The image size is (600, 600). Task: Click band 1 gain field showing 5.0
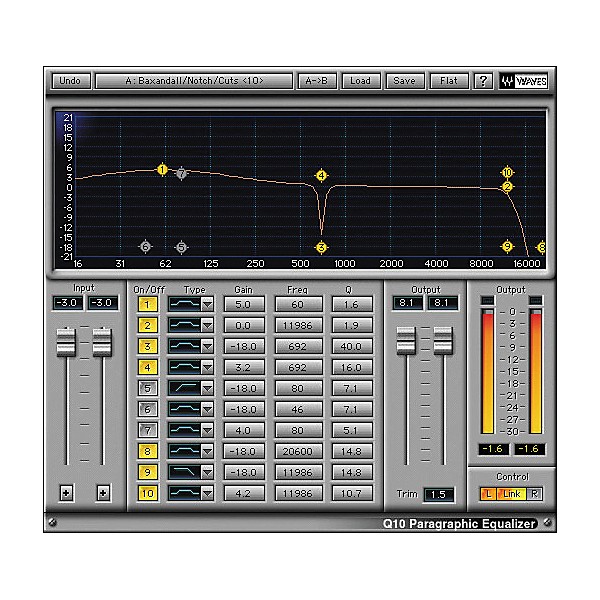pyautogui.click(x=244, y=305)
